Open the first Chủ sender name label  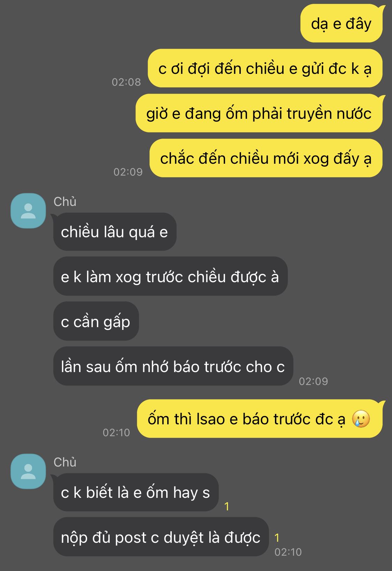[x=65, y=202]
